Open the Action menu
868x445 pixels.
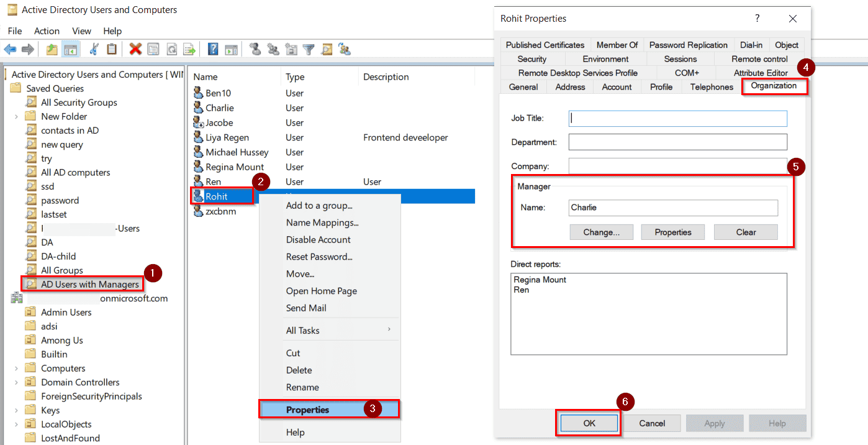tap(47, 30)
